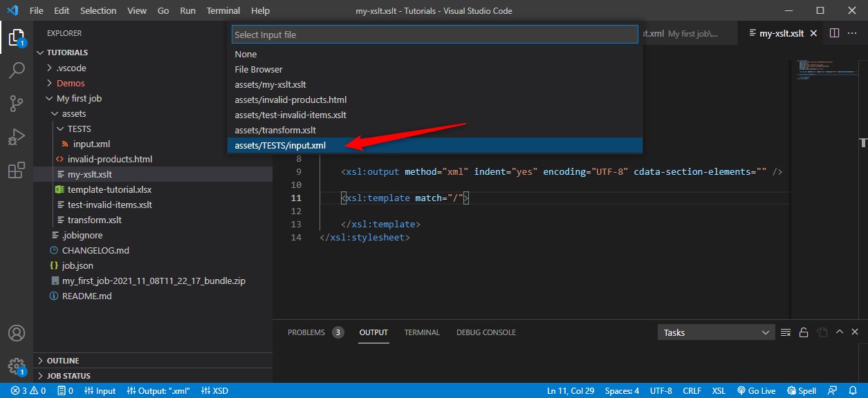Open the Accounts menu icon
This screenshot has width=868, height=398.
click(17, 333)
